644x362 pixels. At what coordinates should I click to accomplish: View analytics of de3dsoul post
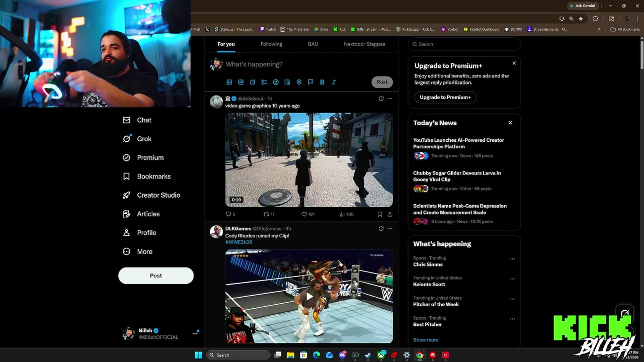pyautogui.click(x=347, y=214)
